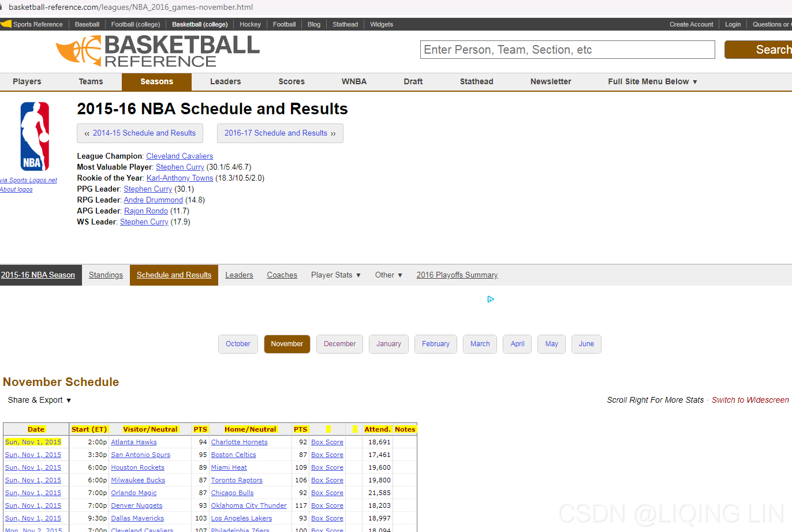Open the Draft navigation tab
The height and width of the screenshot is (532, 792).
(x=413, y=81)
